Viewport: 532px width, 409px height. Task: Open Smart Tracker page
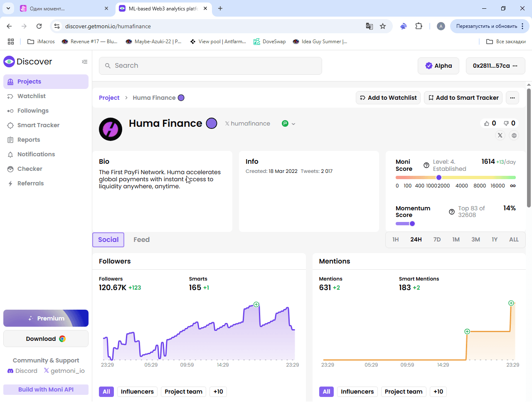(46, 125)
